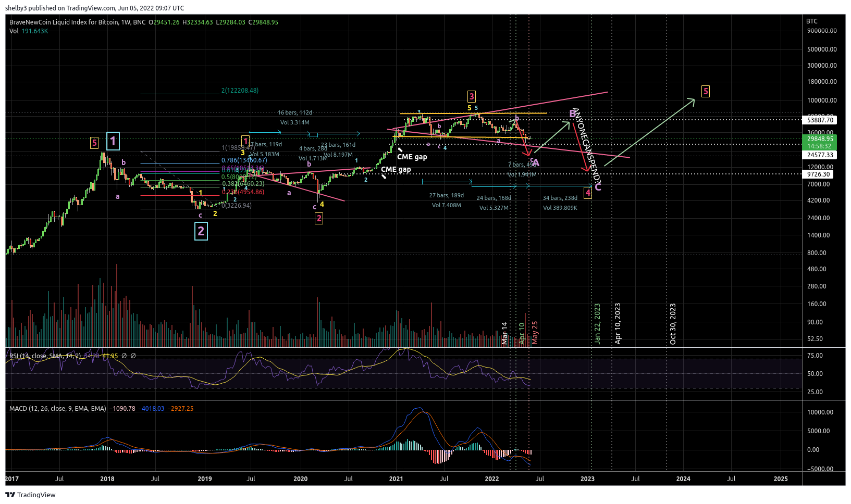Click the cyan boxed wave label 2
This screenshot has height=504, width=851.
[x=201, y=231]
